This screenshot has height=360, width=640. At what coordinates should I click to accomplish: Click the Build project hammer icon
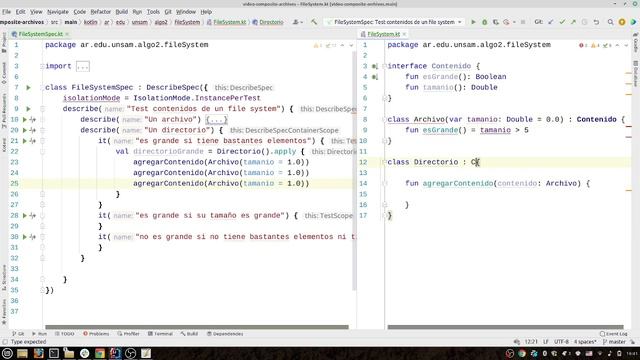click(314, 22)
